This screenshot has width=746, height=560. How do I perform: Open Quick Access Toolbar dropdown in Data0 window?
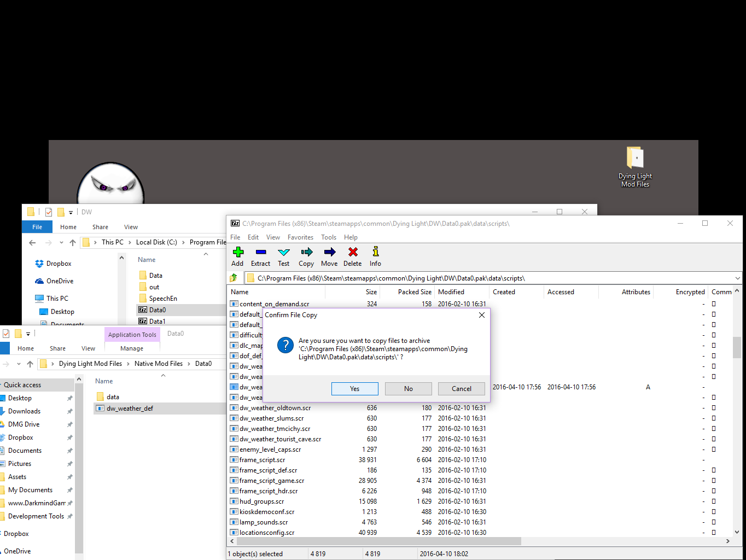(28, 334)
